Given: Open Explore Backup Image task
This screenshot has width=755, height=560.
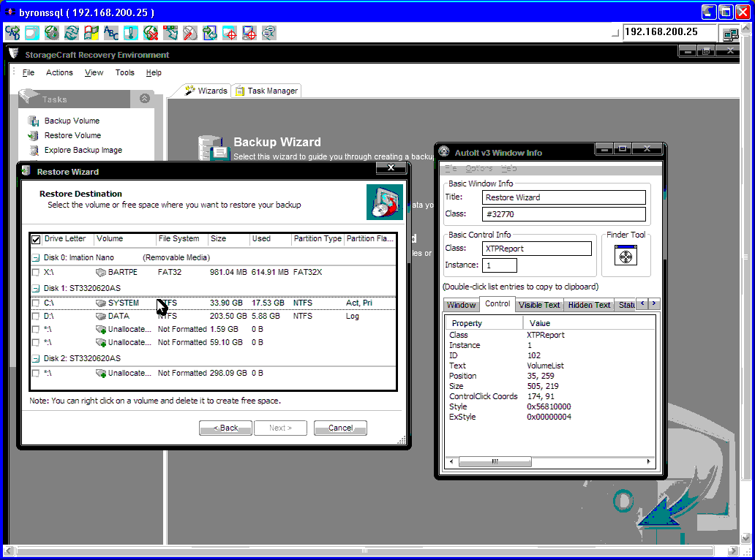Looking at the screenshot, I should coord(83,150).
